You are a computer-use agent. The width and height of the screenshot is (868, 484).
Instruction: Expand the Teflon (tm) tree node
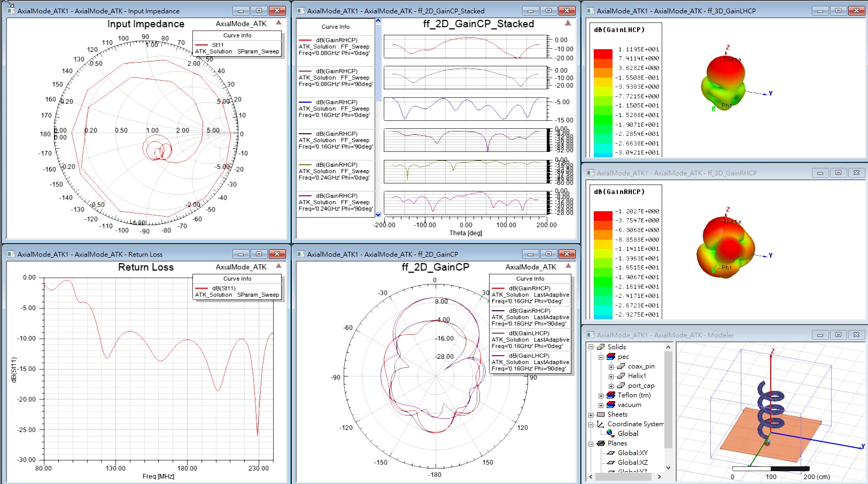tap(601, 396)
